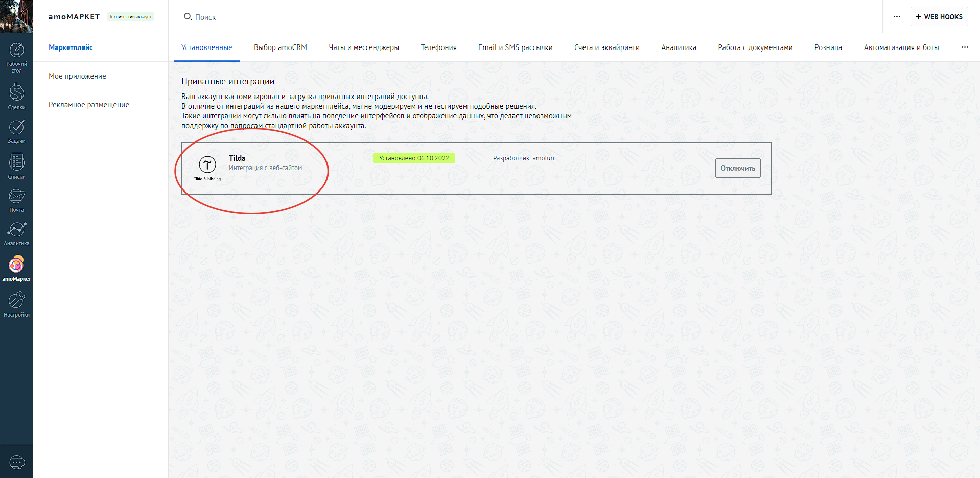Click the + WEB HOOKS button
The image size is (980, 478).
tap(939, 17)
